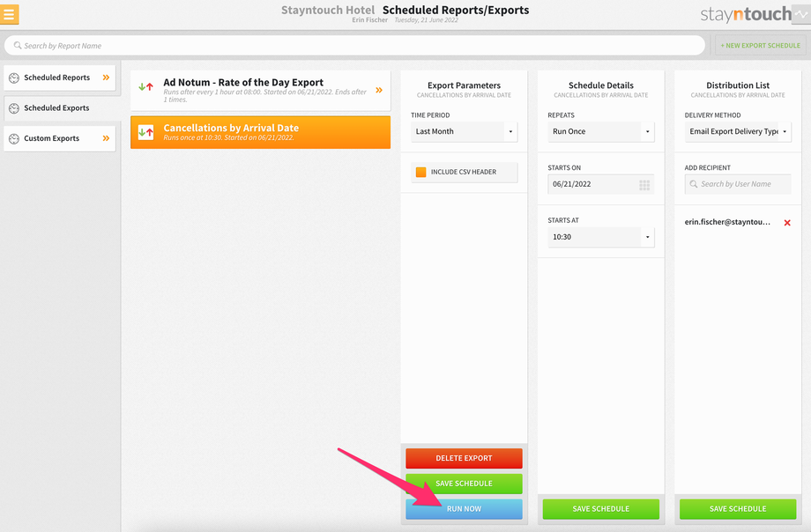The width and height of the screenshot is (811, 532).
Task: Click Save Schedule under Export Parameters
Action: tap(464, 484)
